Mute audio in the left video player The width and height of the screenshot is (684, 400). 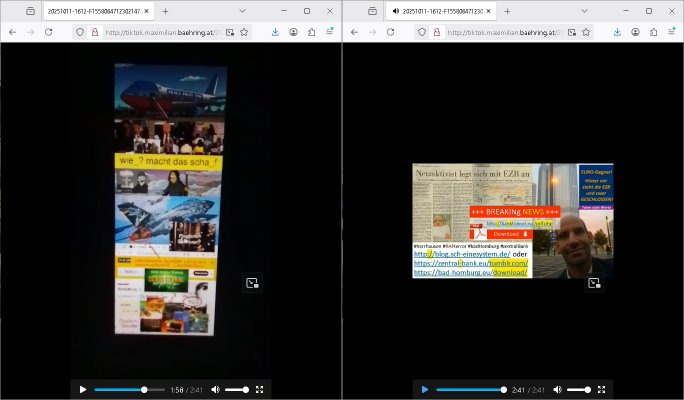[215, 389]
